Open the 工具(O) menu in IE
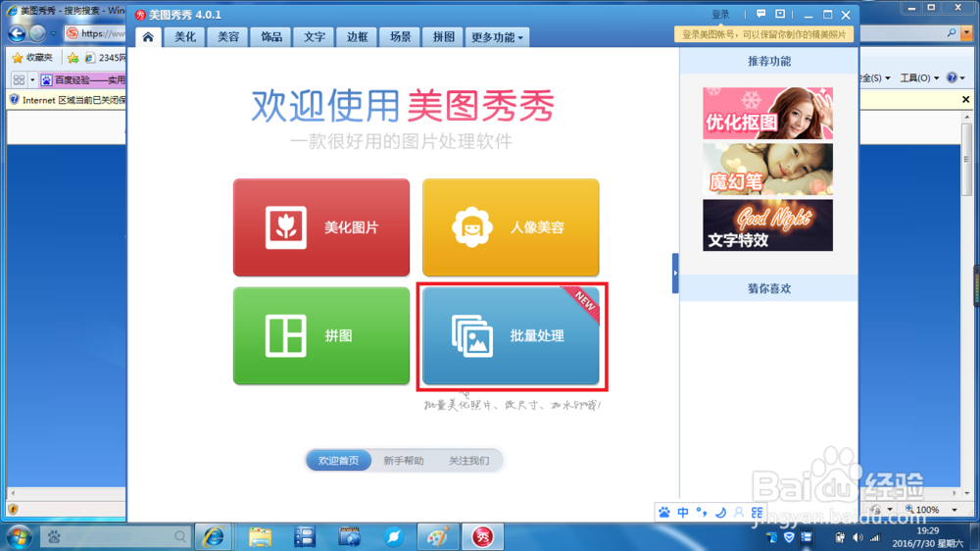 [x=919, y=78]
